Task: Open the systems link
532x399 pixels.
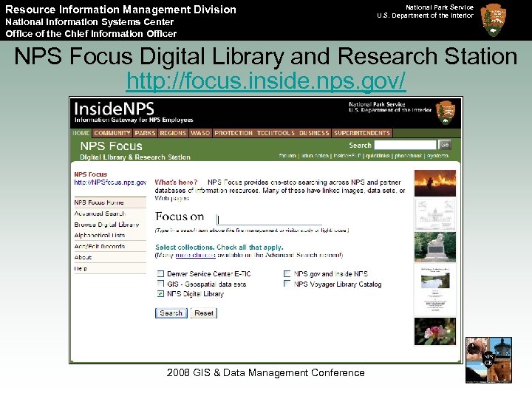Action: coord(437,156)
